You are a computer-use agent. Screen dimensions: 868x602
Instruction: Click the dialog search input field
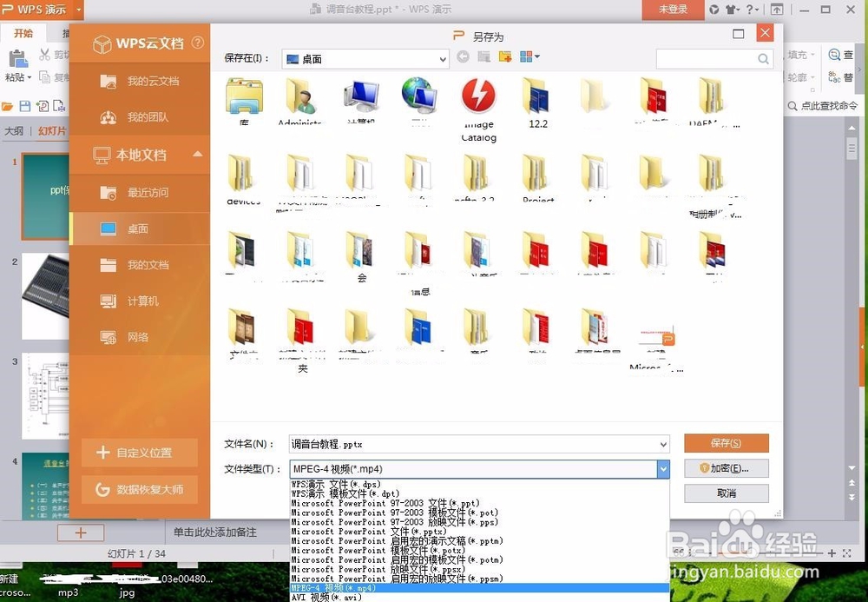click(x=707, y=59)
